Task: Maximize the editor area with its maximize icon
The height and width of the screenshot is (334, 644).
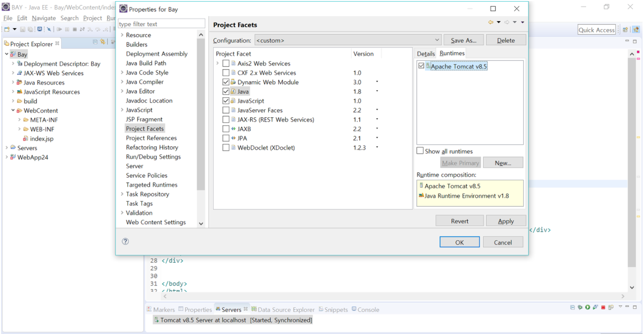Action: [x=635, y=41]
